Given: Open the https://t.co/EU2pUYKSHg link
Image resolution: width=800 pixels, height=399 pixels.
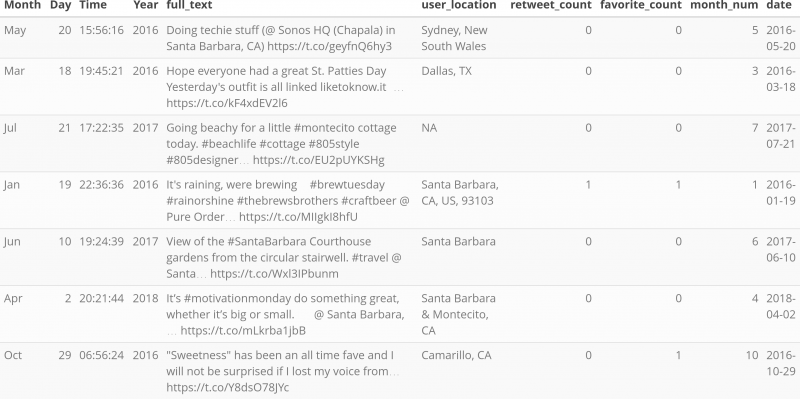Looking at the screenshot, I should (x=318, y=160).
